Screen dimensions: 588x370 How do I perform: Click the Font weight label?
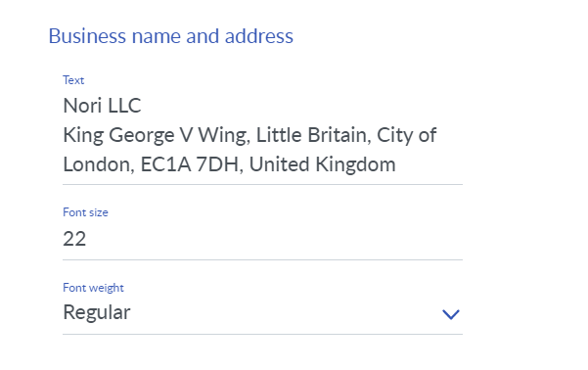93,288
